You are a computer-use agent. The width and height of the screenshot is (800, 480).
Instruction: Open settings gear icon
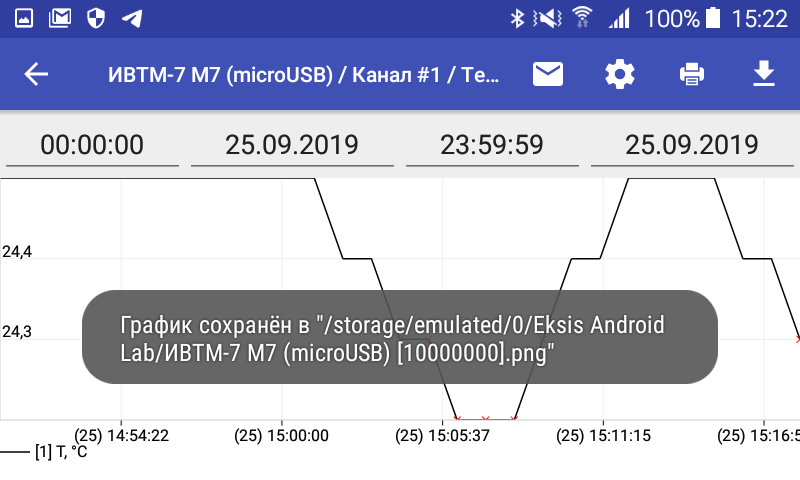tap(620, 75)
